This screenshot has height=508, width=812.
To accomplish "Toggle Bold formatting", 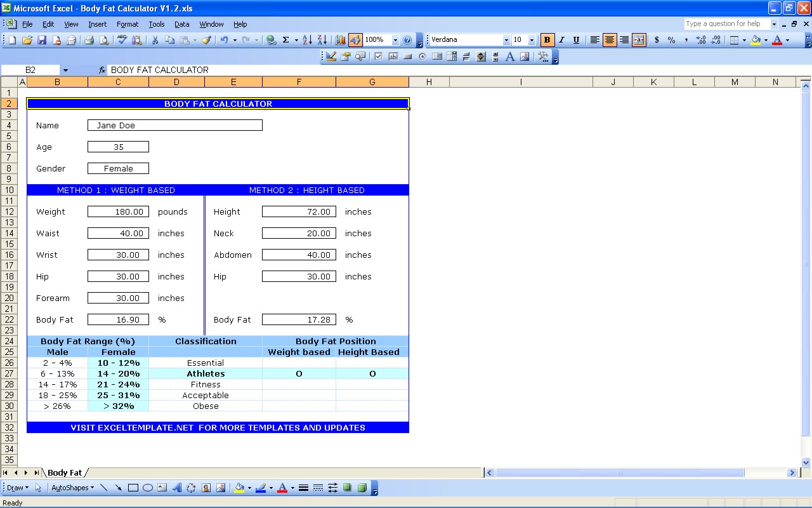I will click(547, 40).
